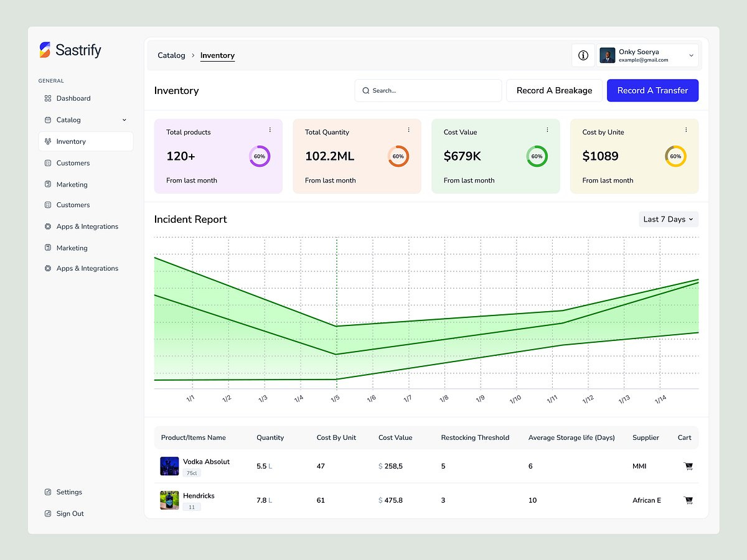747x560 pixels.
Task: Click the search magnifier icon
Action: click(x=366, y=90)
